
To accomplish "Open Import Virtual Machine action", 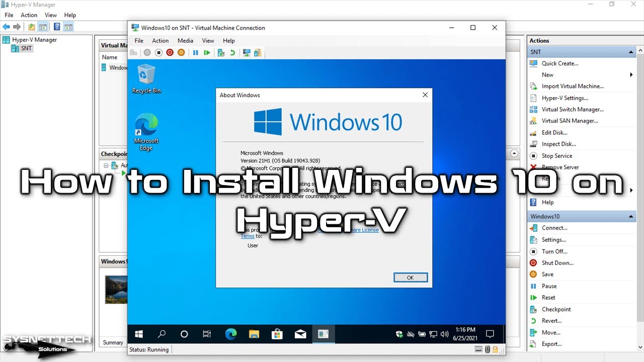I will [x=573, y=86].
